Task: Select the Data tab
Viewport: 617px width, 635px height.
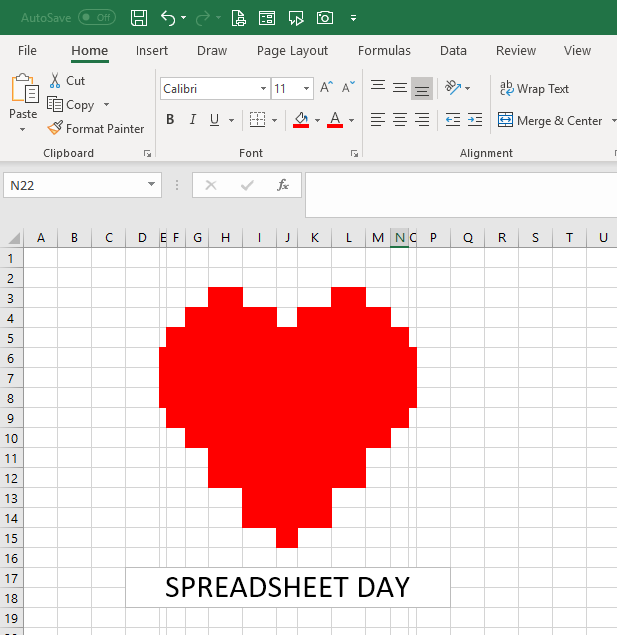Action: [453, 51]
